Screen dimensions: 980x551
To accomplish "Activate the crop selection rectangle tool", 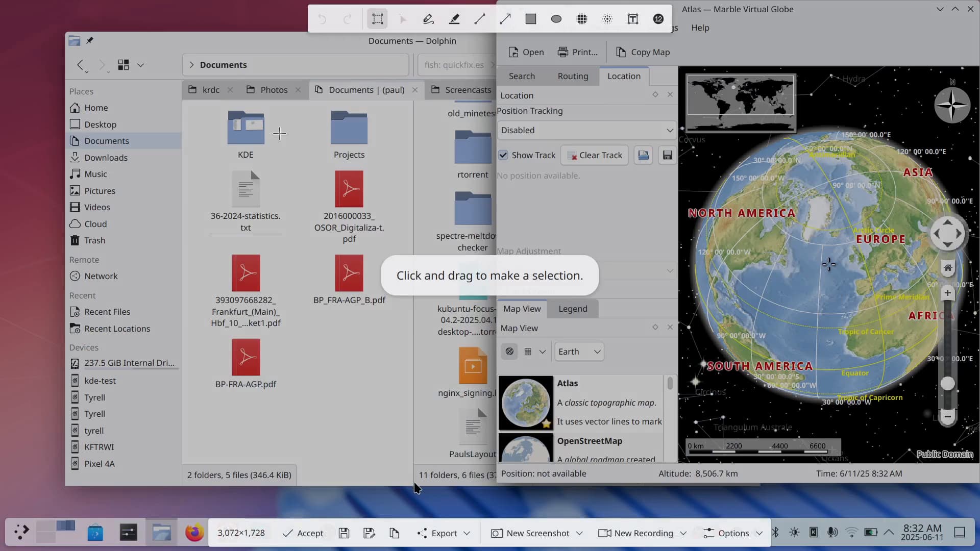I will (x=377, y=19).
